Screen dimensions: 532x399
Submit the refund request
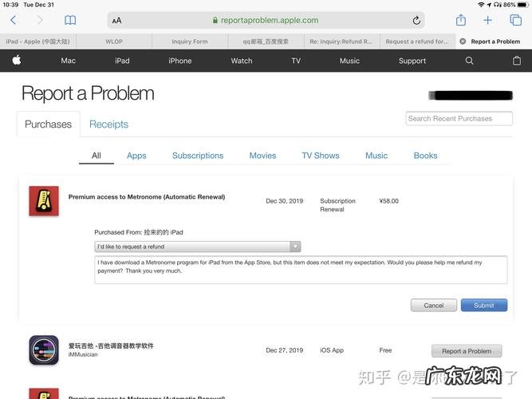[x=483, y=305]
